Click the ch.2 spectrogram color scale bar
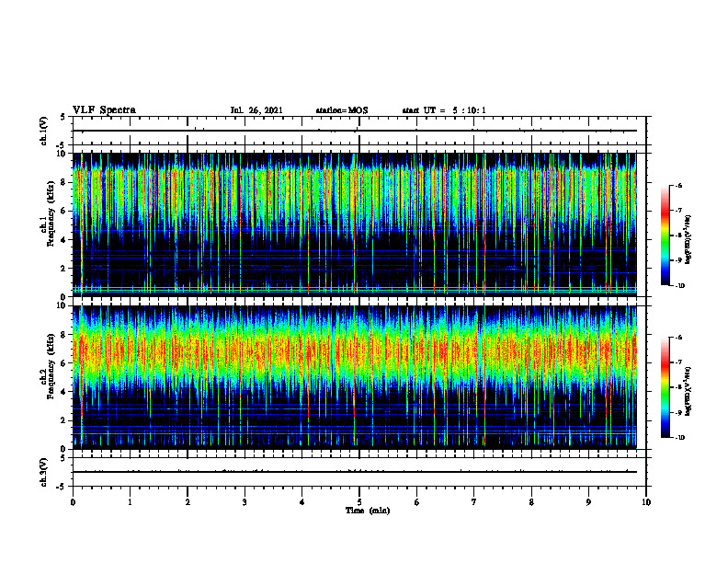This screenshot has height=563, width=728. (x=665, y=387)
